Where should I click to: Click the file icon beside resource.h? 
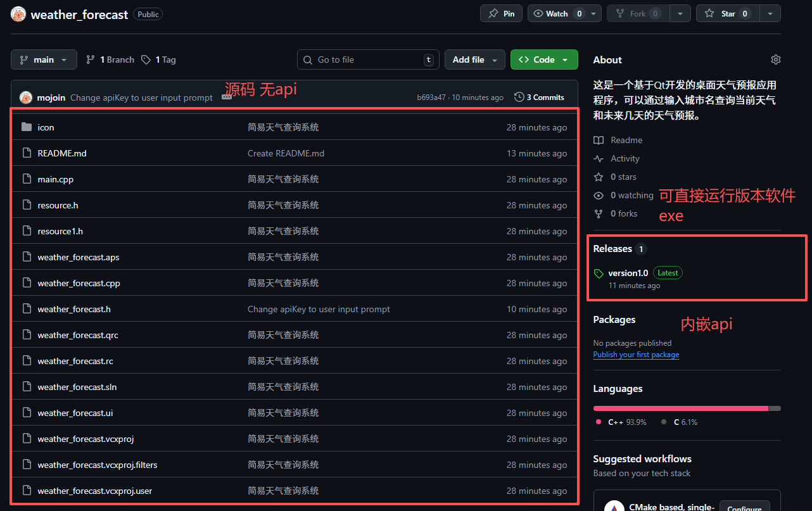(x=27, y=205)
